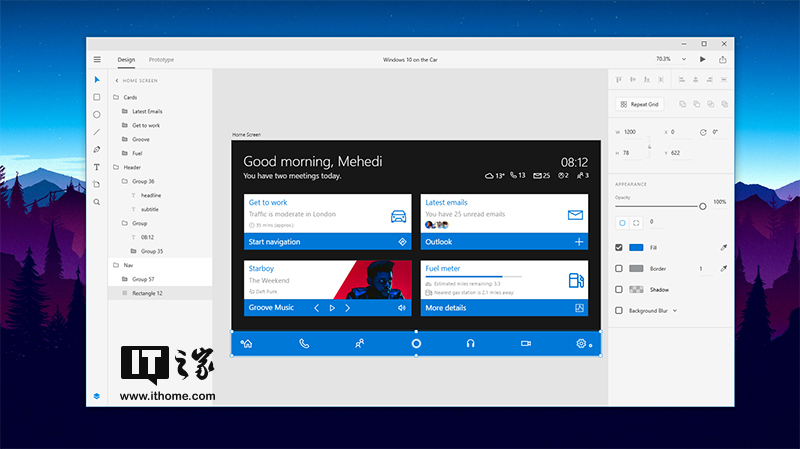The width and height of the screenshot is (800, 449).
Task: Click the Align Right icon
Action: pos(709,80)
